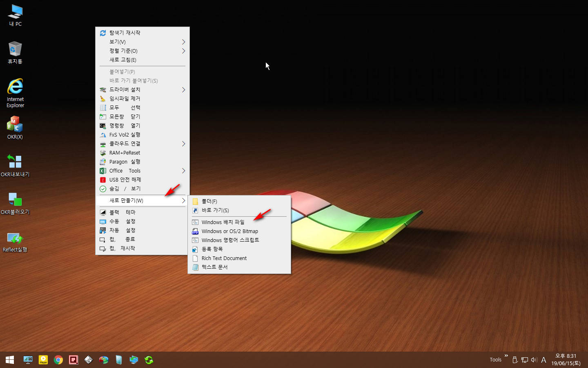
Task: Choose 자동 설정 in the context menu
Action: (142, 230)
